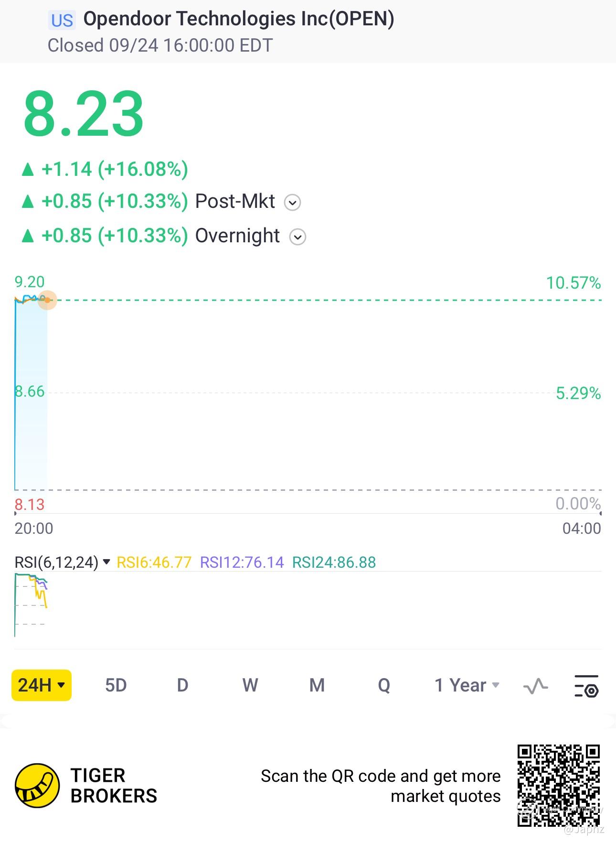Viewport: 616px width, 843px height.
Task: Open chart display settings icon
Action: [586, 686]
